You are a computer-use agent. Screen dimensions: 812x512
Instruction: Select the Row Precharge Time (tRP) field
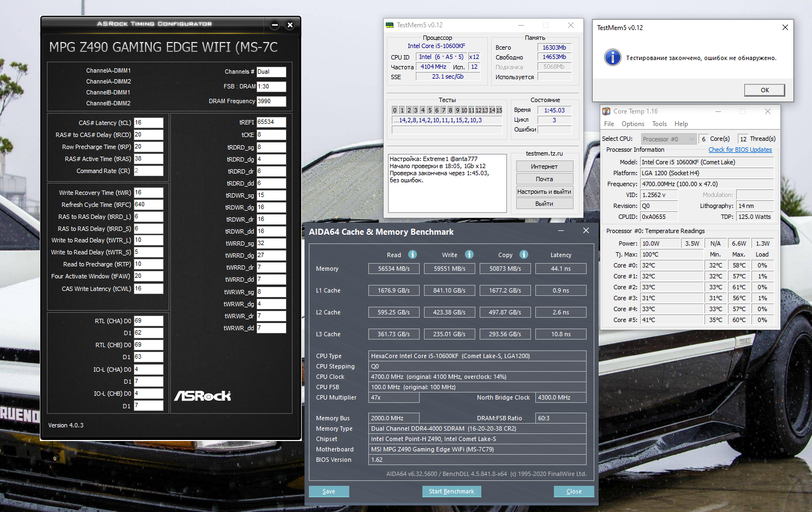pyautogui.click(x=148, y=147)
